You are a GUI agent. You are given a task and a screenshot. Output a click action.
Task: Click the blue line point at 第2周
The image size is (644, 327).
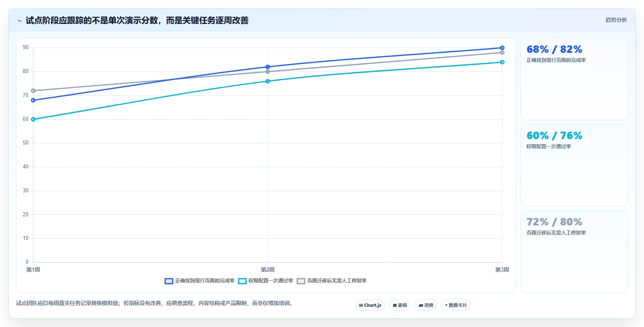268,67
